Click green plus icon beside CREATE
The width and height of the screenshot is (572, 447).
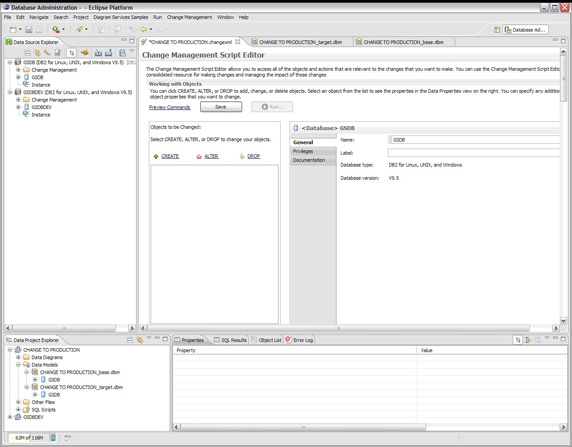pyautogui.click(x=156, y=156)
